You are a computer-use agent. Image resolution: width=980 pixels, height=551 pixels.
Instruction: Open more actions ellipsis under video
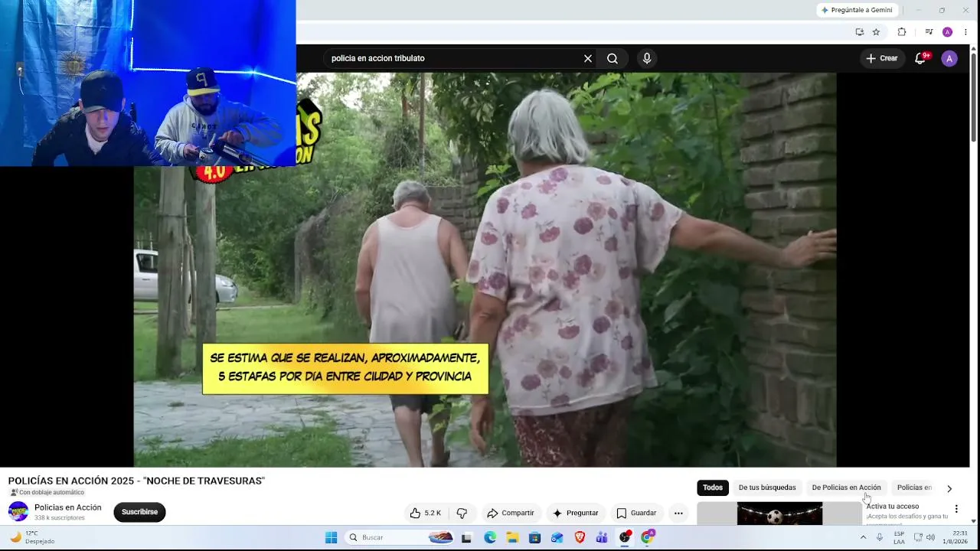pos(678,513)
